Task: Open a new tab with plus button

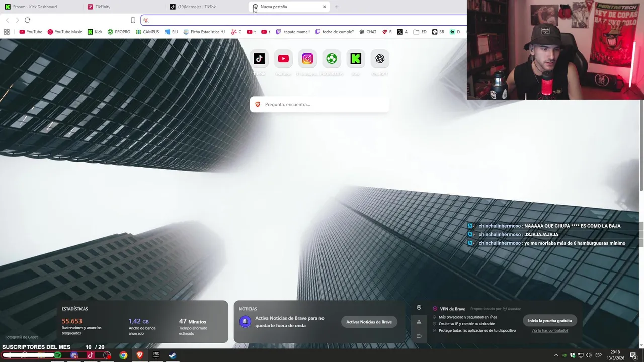Action: click(337, 7)
